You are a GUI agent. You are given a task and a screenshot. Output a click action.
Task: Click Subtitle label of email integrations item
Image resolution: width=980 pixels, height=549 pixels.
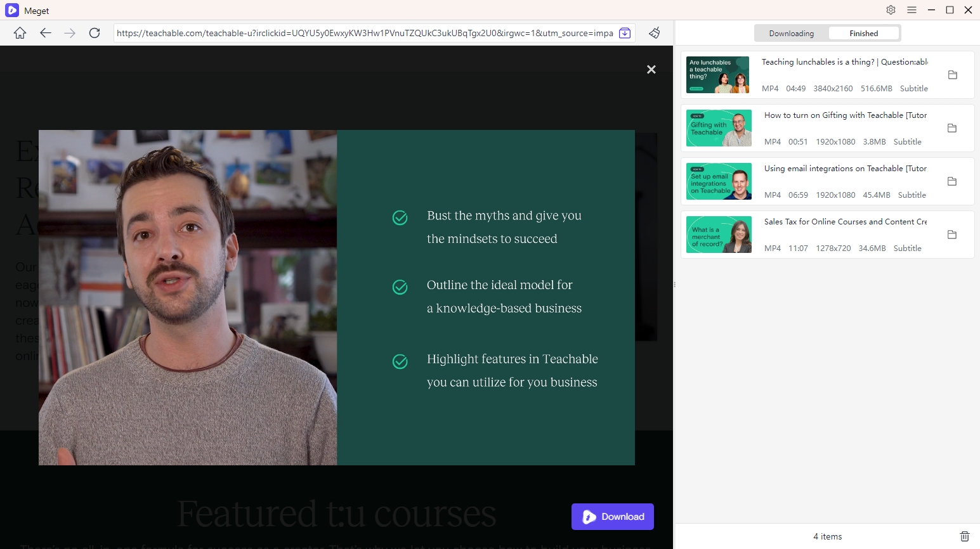point(911,195)
